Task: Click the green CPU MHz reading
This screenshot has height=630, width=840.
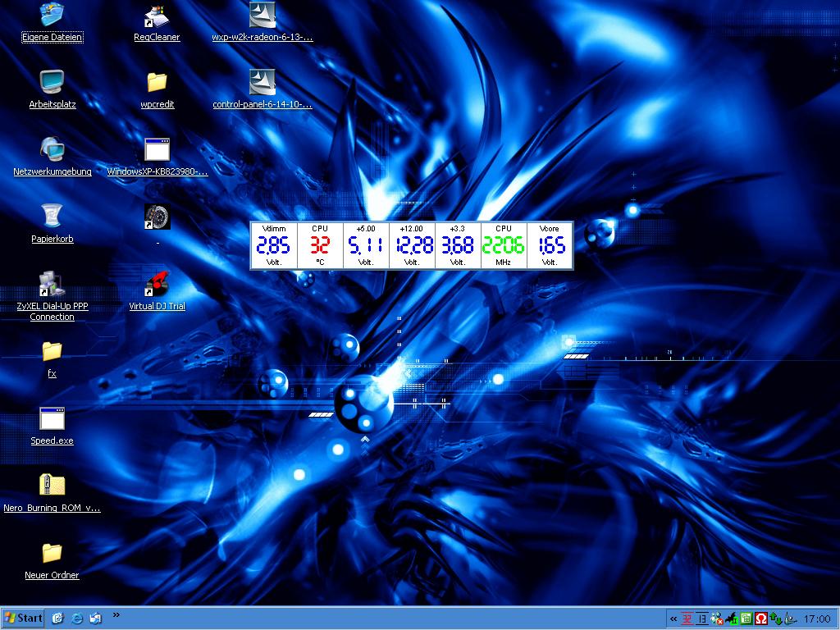Action: coord(503,245)
